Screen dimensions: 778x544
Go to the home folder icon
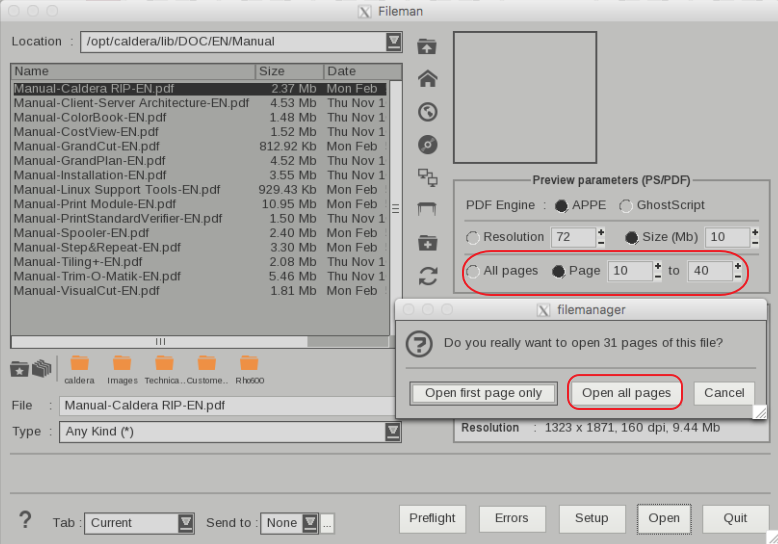(x=427, y=78)
